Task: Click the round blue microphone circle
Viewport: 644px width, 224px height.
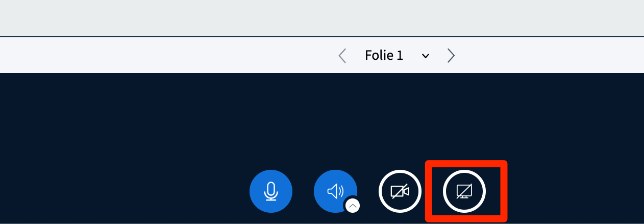Action: [x=270, y=191]
